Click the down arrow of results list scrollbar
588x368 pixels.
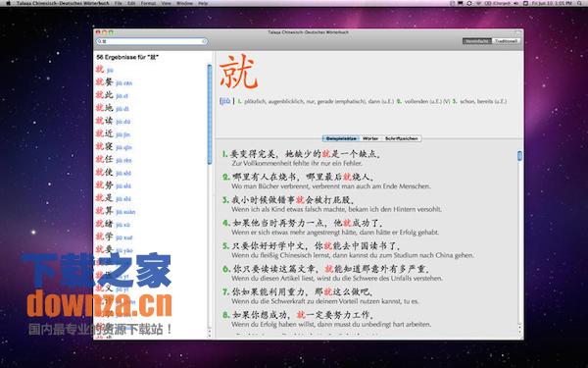point(210,335)
